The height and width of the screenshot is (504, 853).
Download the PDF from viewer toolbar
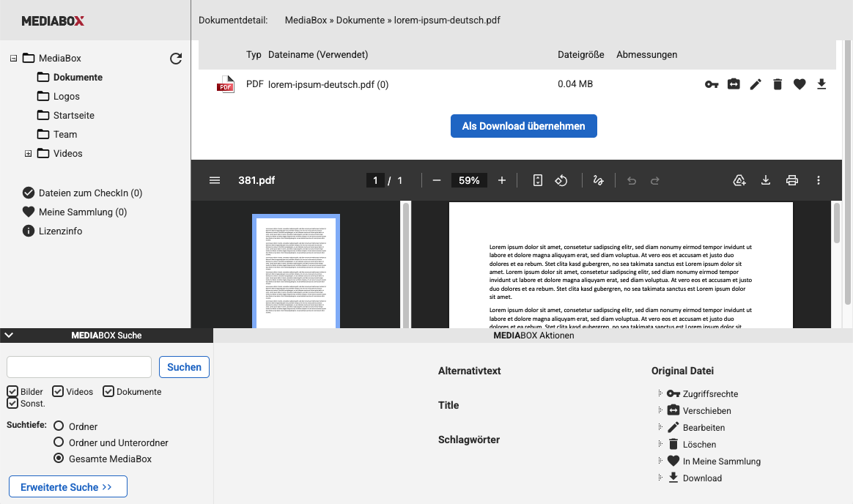[x=765, y=180]
